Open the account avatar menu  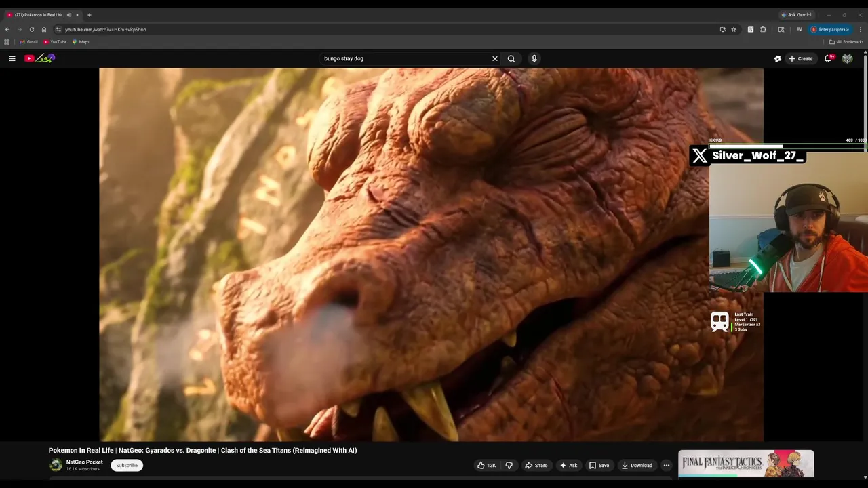coord(847,58)
